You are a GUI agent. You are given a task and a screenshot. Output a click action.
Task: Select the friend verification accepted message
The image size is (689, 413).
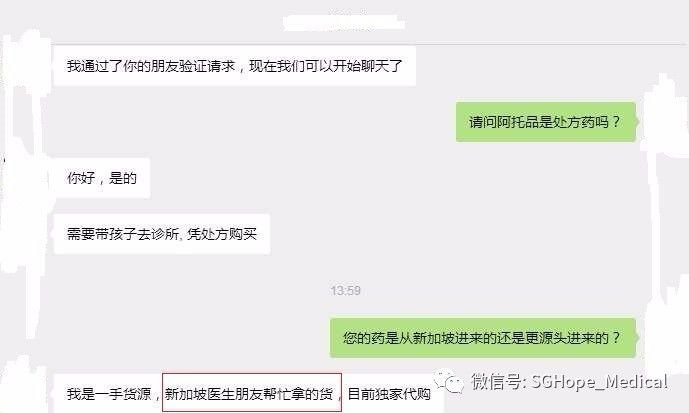(235, 66)
